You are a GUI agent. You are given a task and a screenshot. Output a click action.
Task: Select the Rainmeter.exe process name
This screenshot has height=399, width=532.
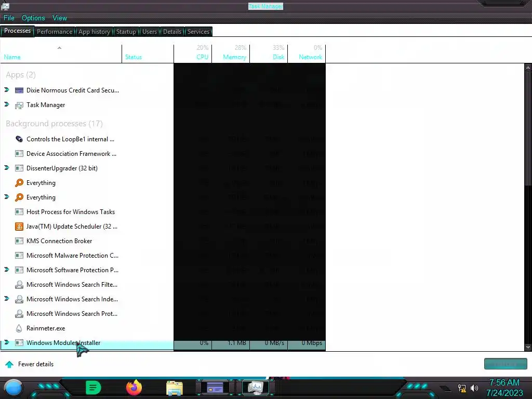pyautogui.click(x=46, y=328)
